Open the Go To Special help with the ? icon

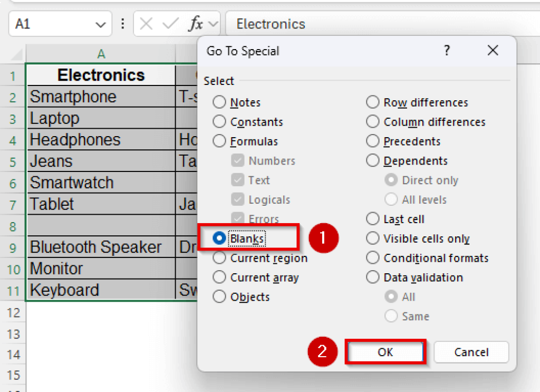447,51
